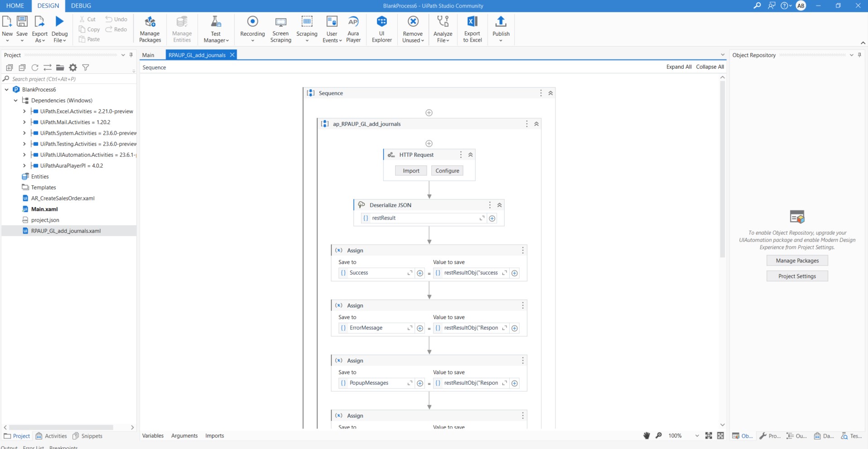This screenshot has width=868, height=449.
Task: Collapse BlankProcess6 tree node
Action: coord(6,90)
